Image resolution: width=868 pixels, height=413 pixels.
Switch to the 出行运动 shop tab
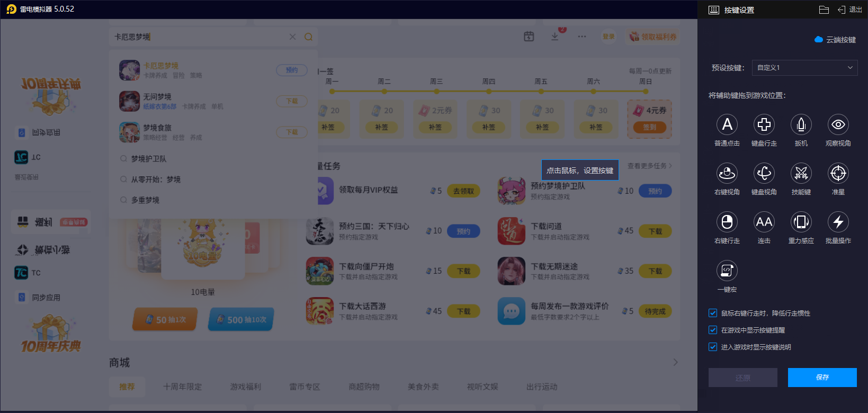tap(542, 387)
